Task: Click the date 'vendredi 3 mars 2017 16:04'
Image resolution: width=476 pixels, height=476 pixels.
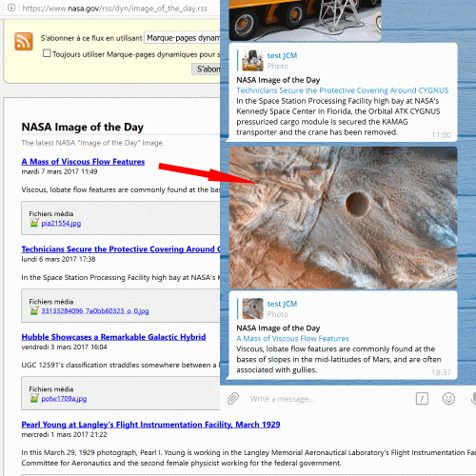Action: coord(64,347)
